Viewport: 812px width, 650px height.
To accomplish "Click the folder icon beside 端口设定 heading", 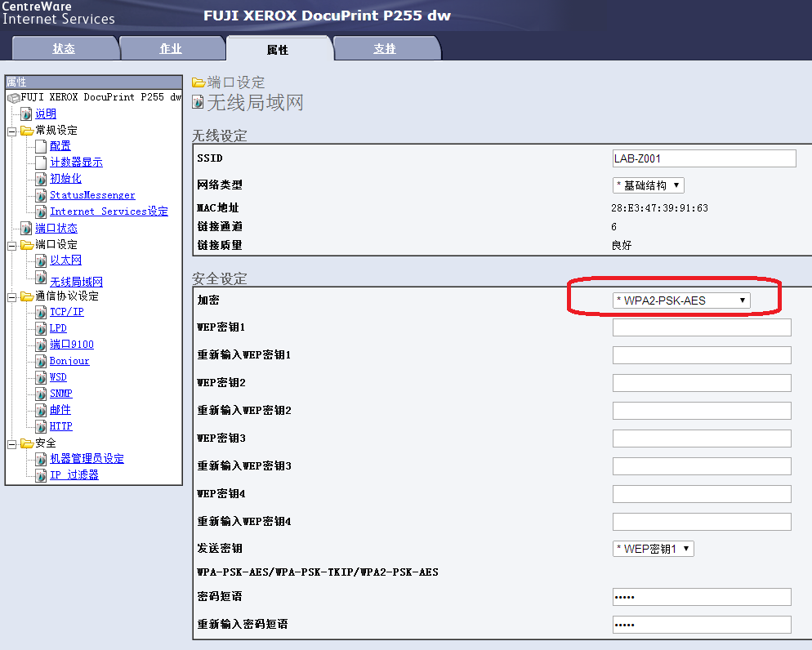I will tap(199, 82).
